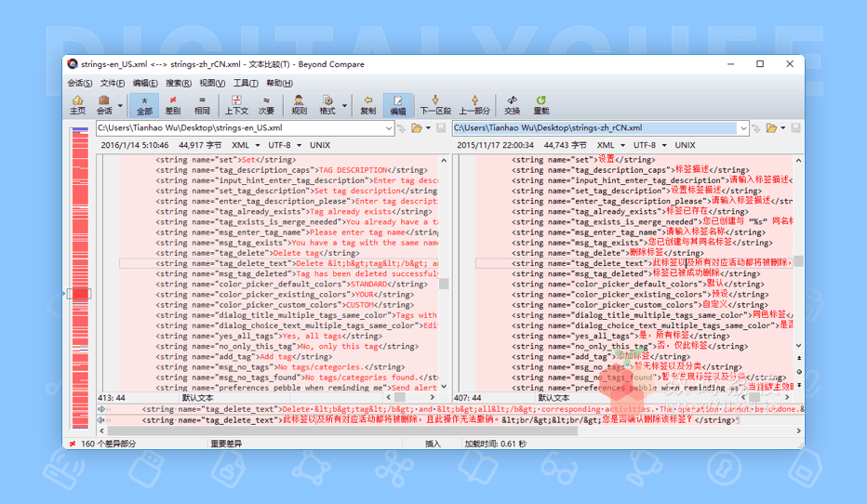
Task: Expand the left file path history dropdown
Action: tap(389, 128)
